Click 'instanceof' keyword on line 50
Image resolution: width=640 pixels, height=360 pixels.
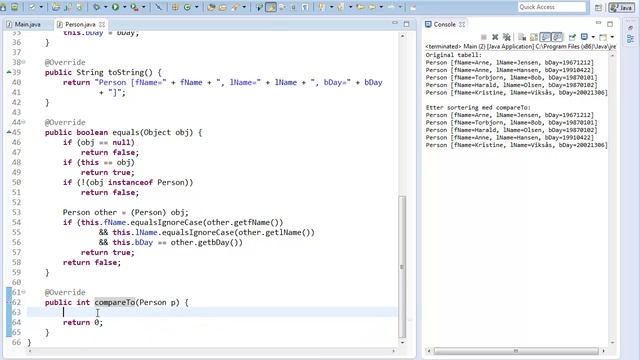tap(130, 182)
